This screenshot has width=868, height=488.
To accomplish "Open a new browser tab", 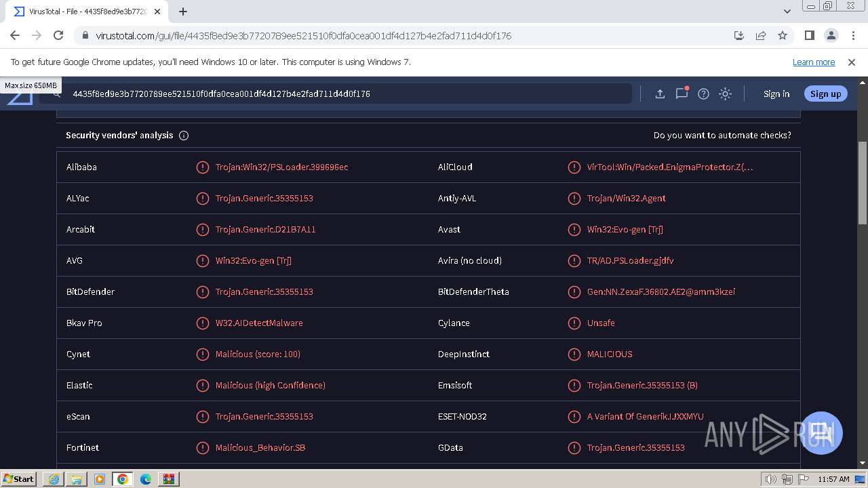I will (x=183, y=12).
